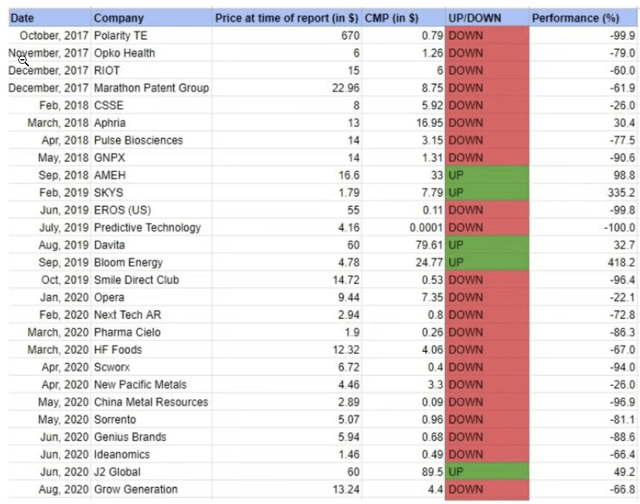This screenshot has height=504, width=640.
Task: Select the CMP value 79.61
Action: click(x=429, y=245)
